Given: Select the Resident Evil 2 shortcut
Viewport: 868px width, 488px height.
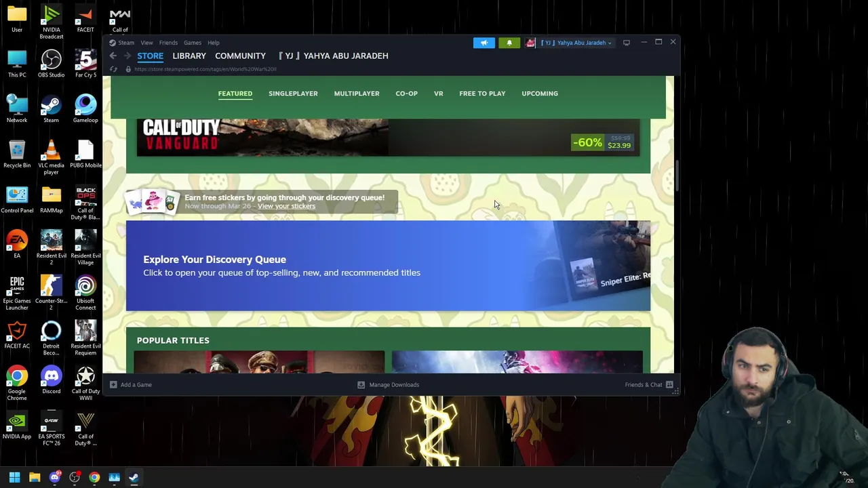Looking at the screenshot, I should pyautogui.click(x=51, y=248).
